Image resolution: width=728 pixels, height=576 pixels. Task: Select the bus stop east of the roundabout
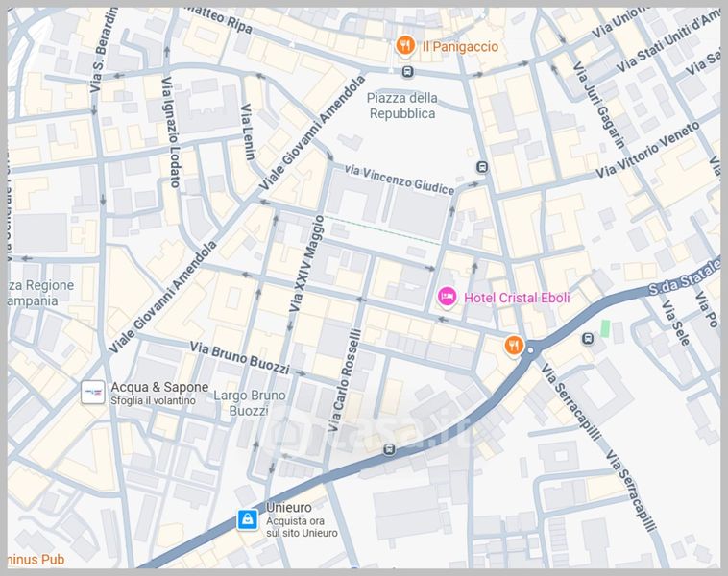pyautogui.click(x=587, y=338)
